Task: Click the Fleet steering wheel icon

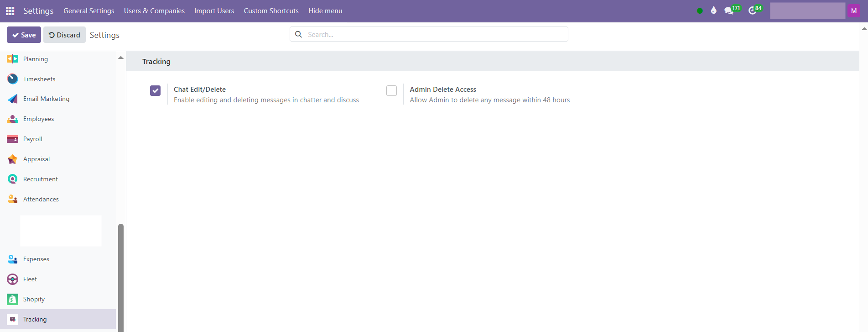Action: tap(13, 279)
